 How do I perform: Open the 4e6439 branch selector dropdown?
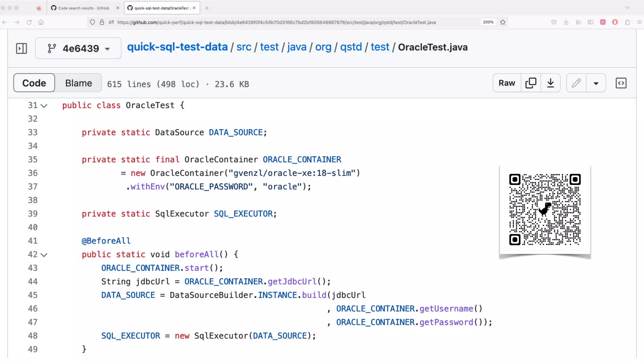[78, 48]
